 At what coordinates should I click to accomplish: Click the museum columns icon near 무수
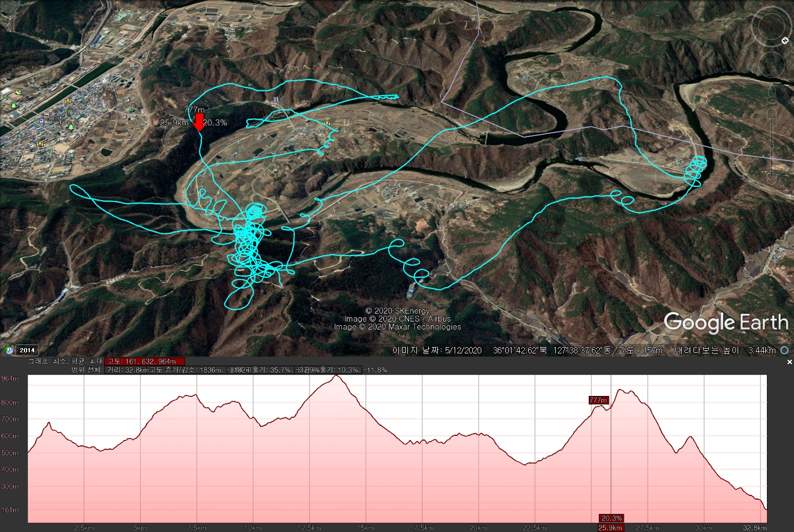point(47,116)
